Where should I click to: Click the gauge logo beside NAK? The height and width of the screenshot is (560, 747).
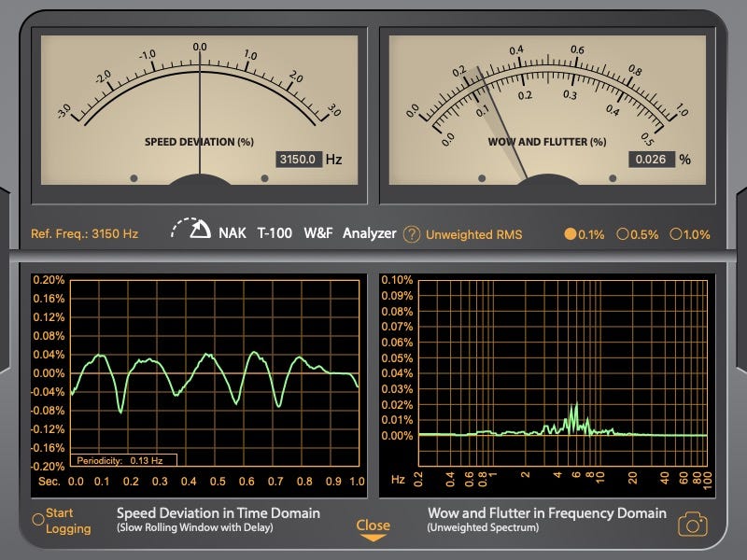[191, 230]
